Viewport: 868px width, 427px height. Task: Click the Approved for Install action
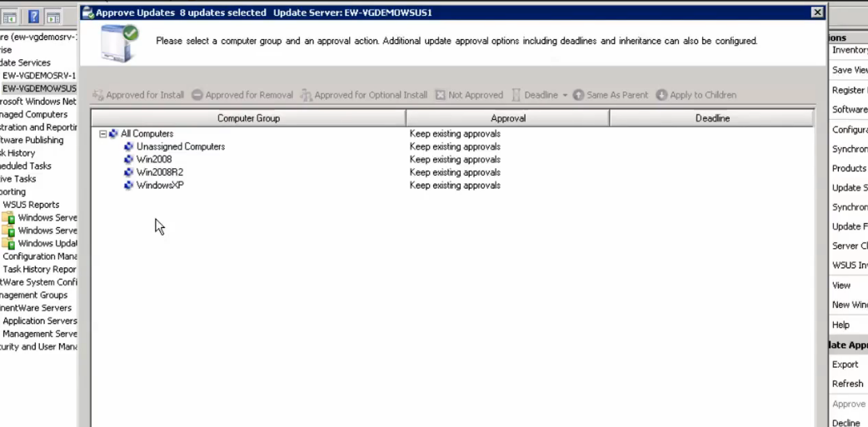point(138,95)
